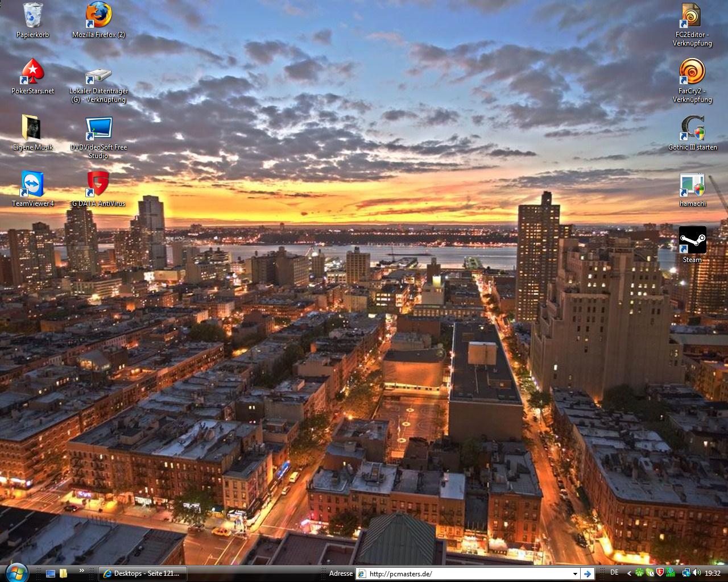
Task: Open the Windows Start menu
Action: pyautogui.click(x=16, y=572)
